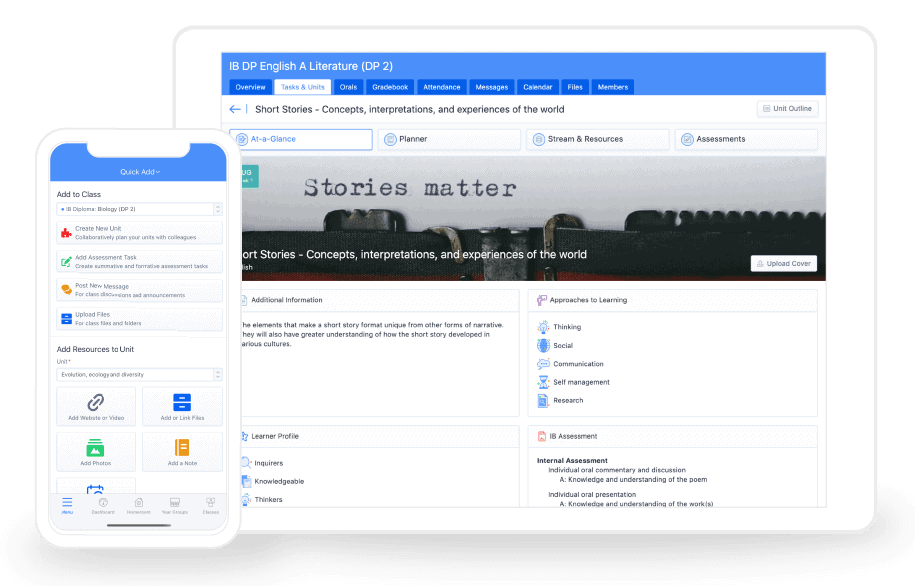Select the At-a-Glance view button
The image size is (915, 586).
click(301, 139)
